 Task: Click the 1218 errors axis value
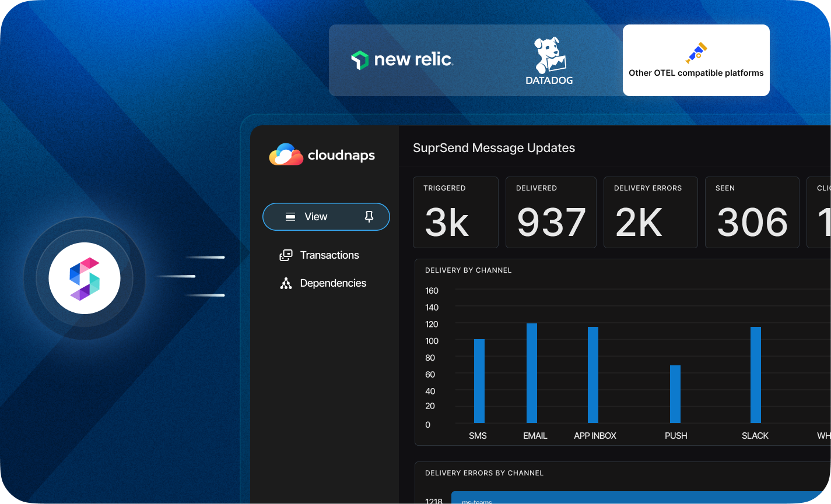coord(434,501)
